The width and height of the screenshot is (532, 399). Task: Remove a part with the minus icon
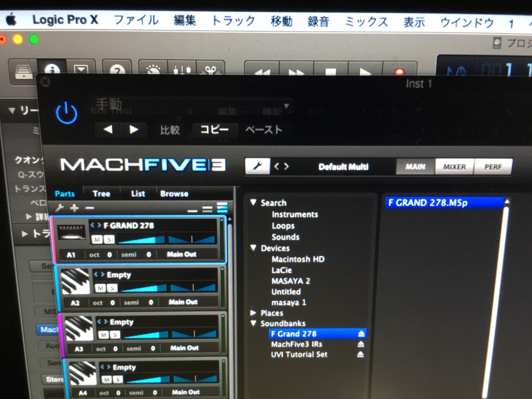coord(90,208)
